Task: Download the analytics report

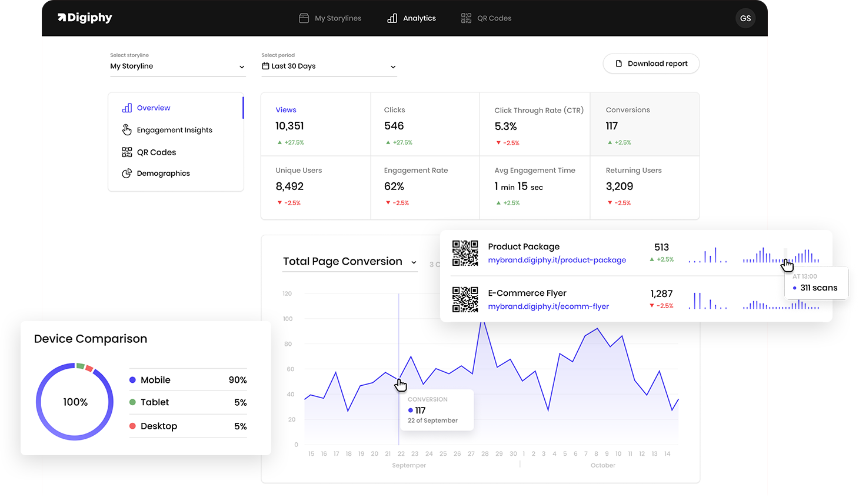Action: coord(651,64)
